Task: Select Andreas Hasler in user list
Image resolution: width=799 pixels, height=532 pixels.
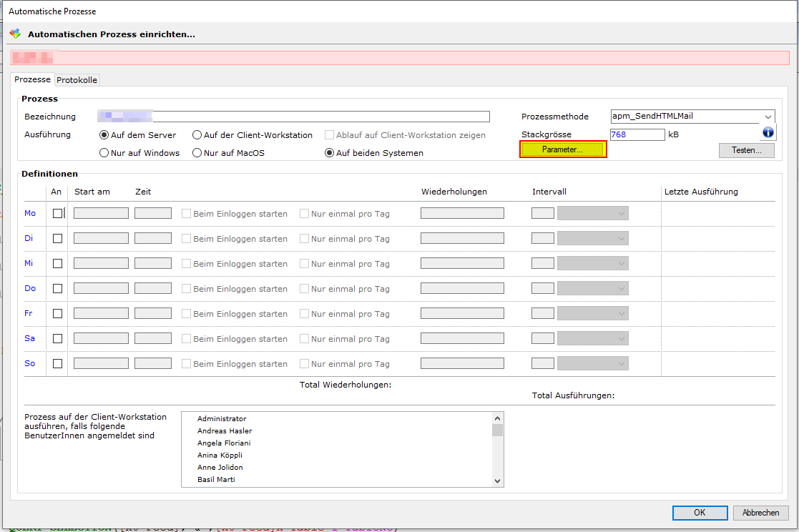Action: pos(225,431)
